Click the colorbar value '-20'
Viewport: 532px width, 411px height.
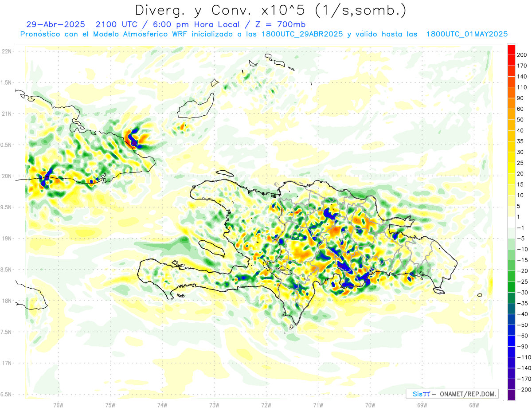523,271
